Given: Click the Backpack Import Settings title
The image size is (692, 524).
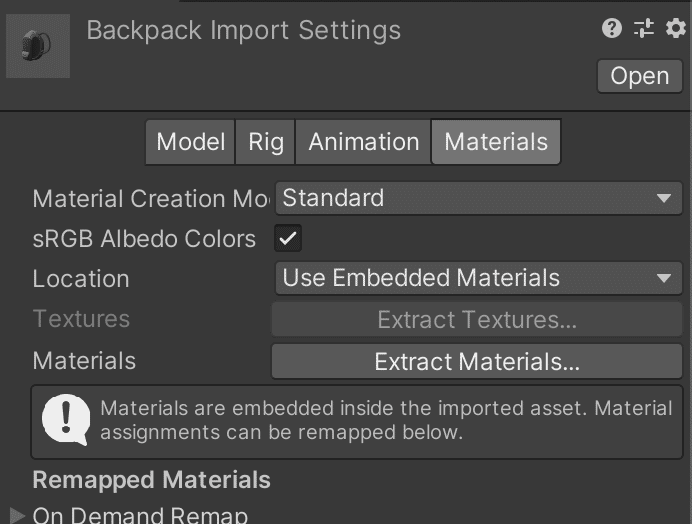Looking at the screenshot, I should click(244, 30).
